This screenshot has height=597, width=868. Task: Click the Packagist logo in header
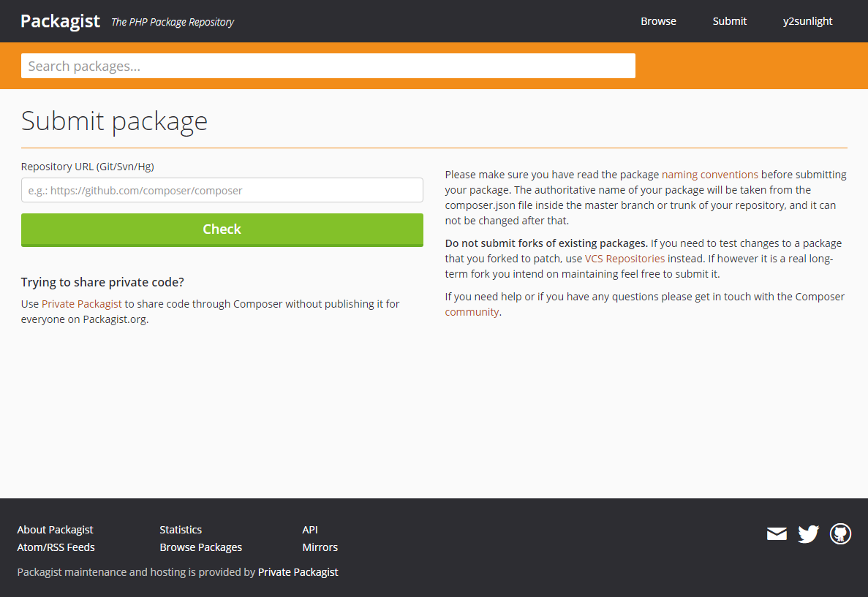point(60,21)
